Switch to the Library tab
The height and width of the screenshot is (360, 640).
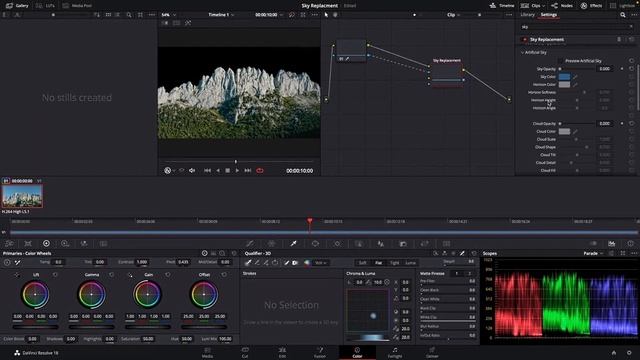pos(527,15)
